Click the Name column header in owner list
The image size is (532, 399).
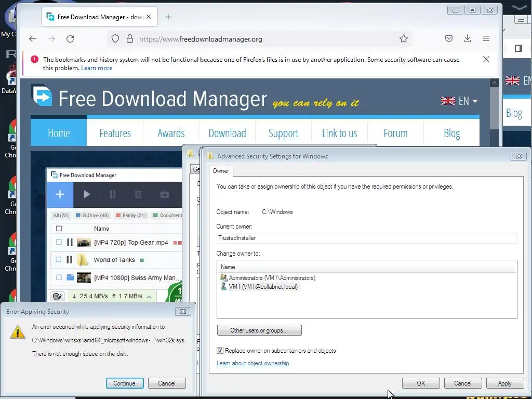(367, 267)
